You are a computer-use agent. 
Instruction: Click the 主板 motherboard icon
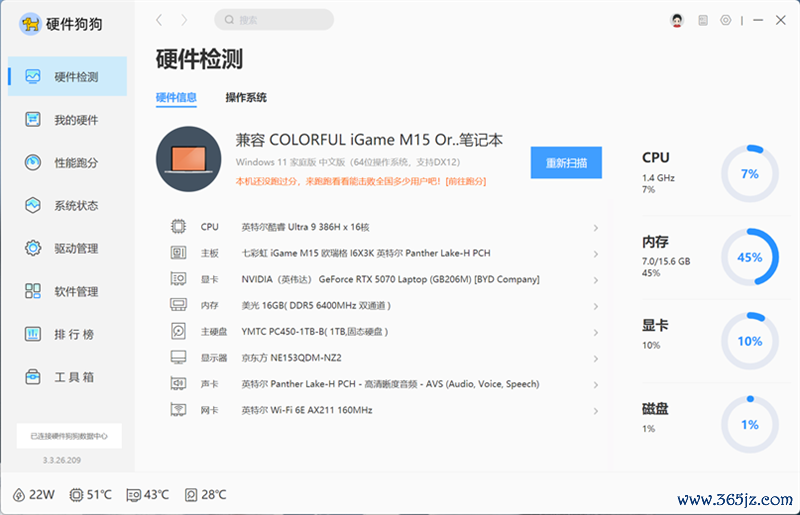click(178, 252)
